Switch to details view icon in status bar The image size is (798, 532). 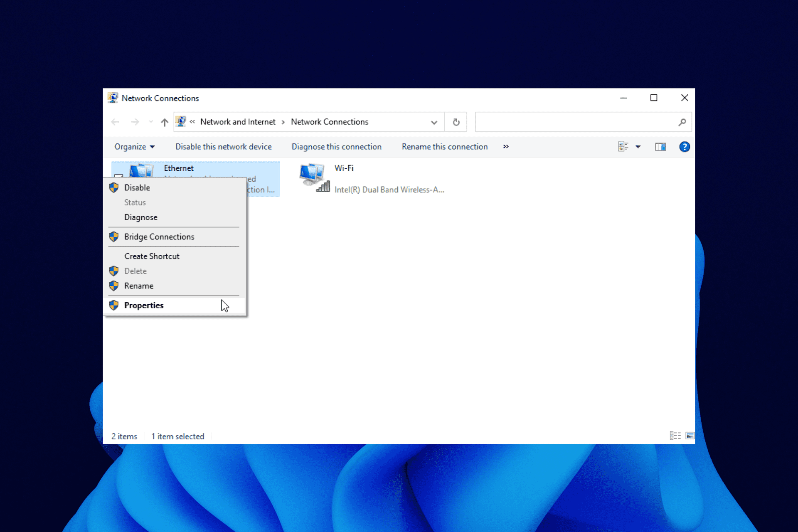click(x=675, y=436)
